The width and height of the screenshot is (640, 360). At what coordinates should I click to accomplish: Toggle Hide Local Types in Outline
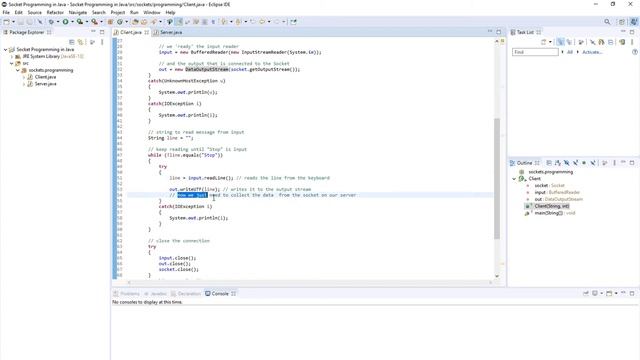coord(593,163)
